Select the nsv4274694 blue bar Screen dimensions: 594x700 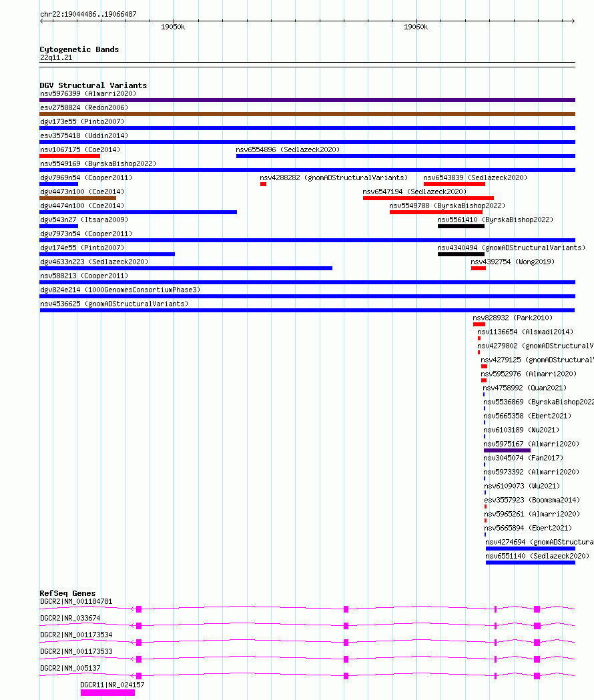tap(531, 549)
